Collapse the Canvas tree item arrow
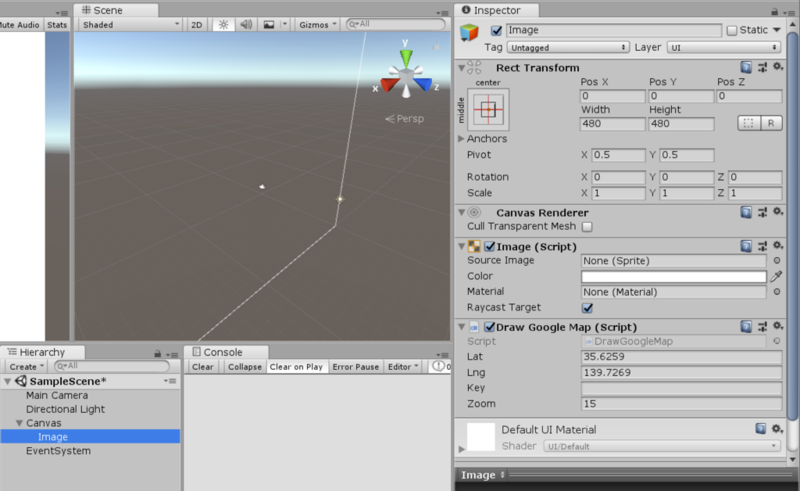 pyautogui.click(x=19, y=423)
